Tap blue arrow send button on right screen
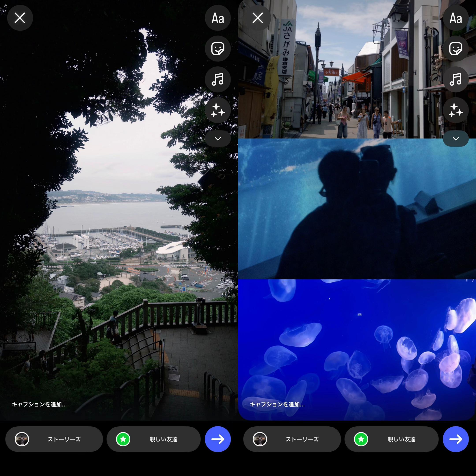 pos(456,439)
